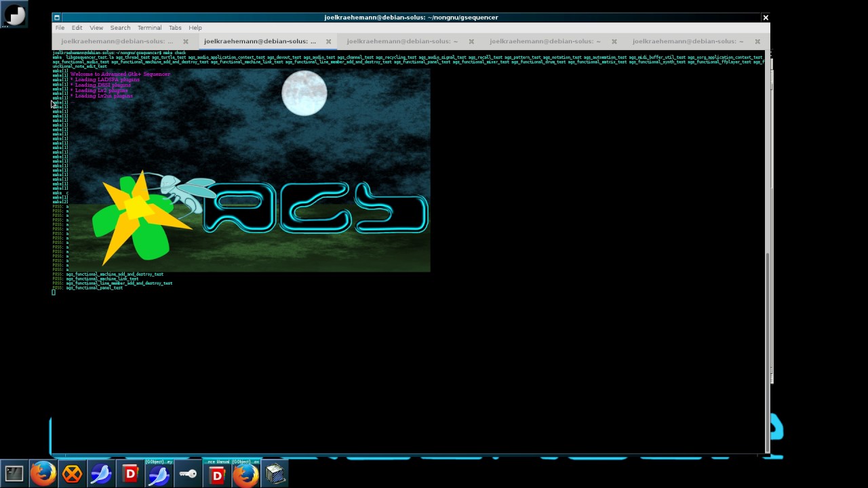The width and height of the screenshot is (868, 488).
Task: Select 'ags_functional_panel_test' PASS line
Action: pos(87,287)
